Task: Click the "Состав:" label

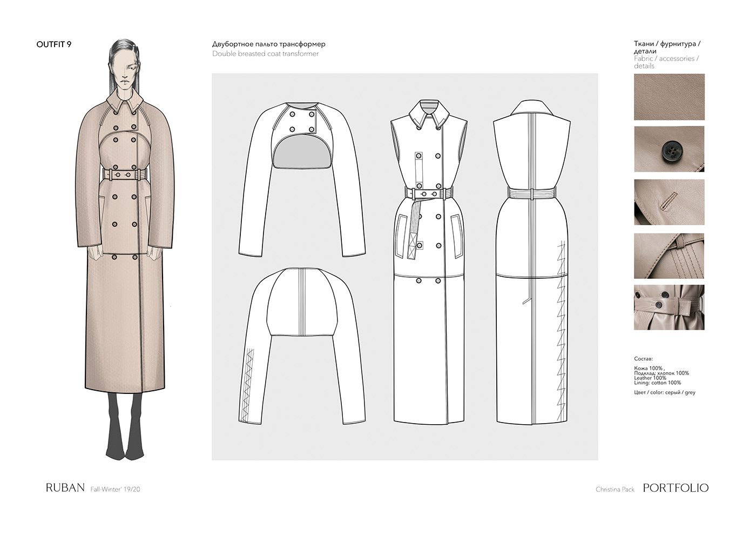Action: pyautogui.click(x=643, y=359)
